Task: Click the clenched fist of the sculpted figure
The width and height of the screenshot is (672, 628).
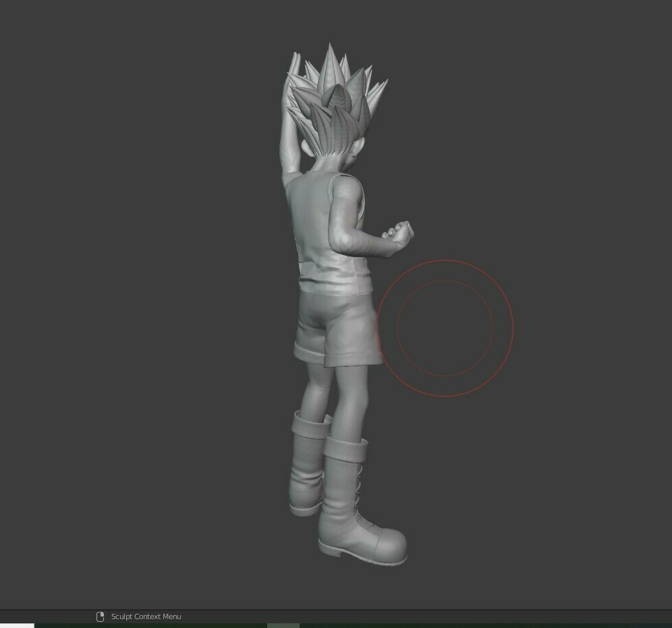Action: coord(398,235)
